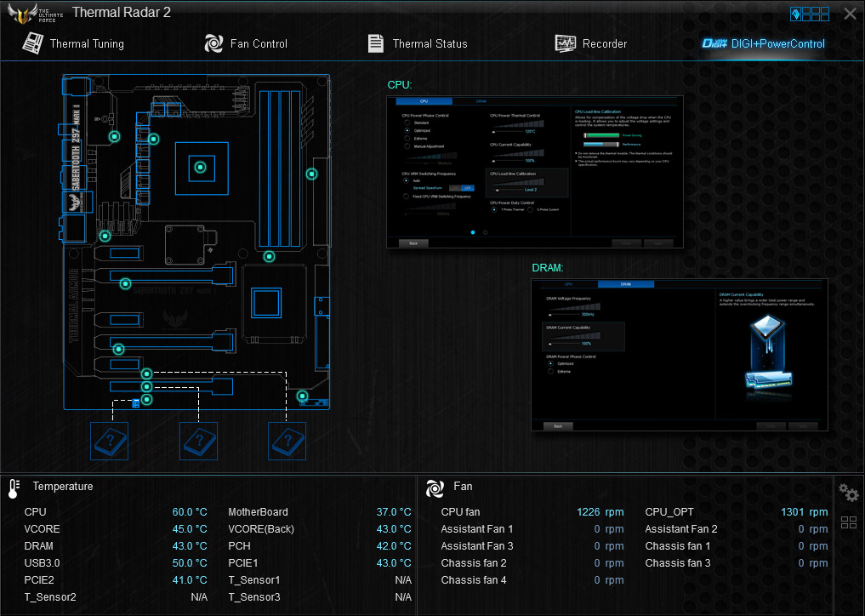This screenshot has height=616, width=865.
Task: Click the "CPU:" heading above the preview
Action: (400, 84)
